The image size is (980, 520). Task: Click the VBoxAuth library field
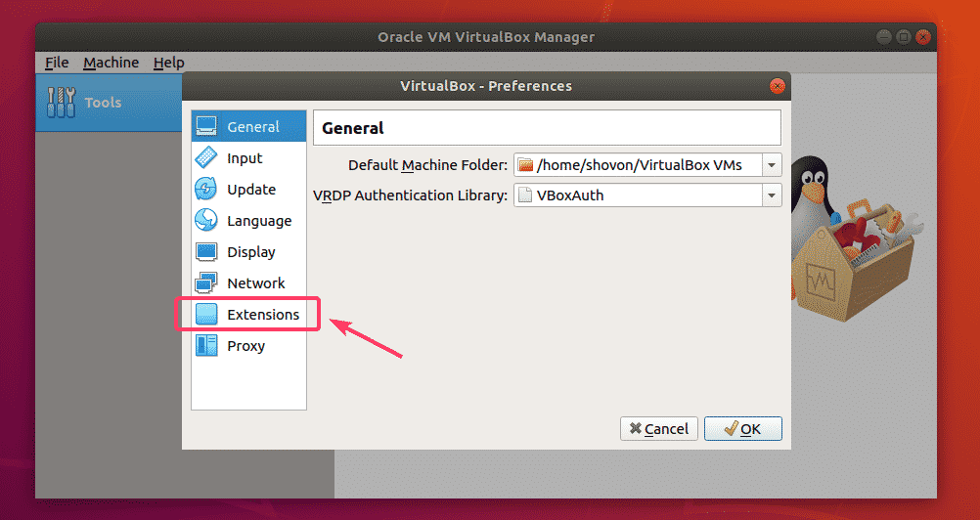638,195
